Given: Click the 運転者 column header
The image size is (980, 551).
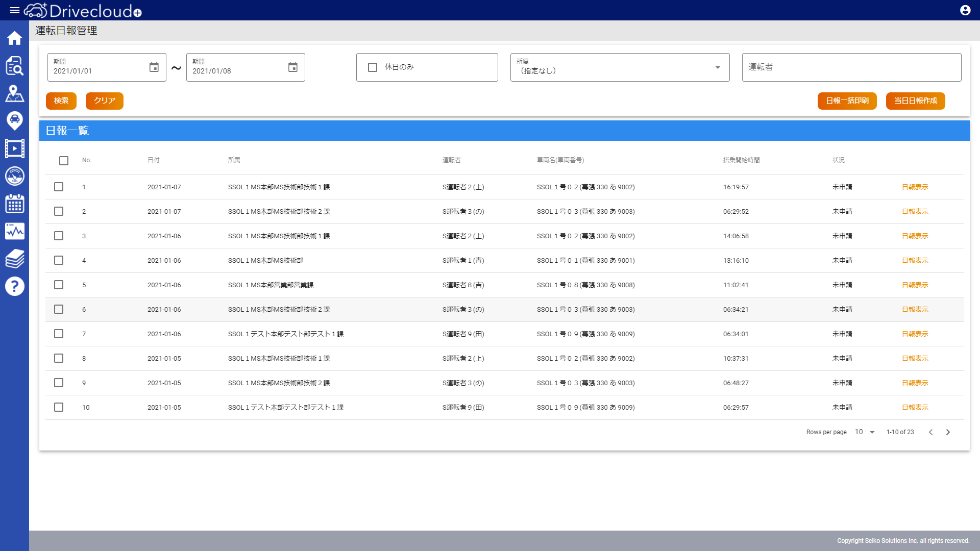Looking at the screenshot, I should pyautogui.click(x=452, y=160).
